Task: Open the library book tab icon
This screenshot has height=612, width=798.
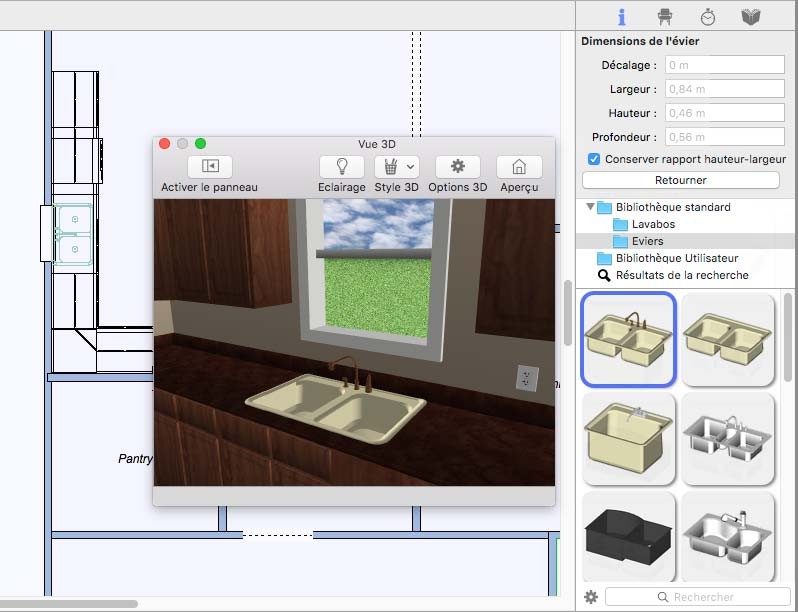Action: [x=750, y=17]
